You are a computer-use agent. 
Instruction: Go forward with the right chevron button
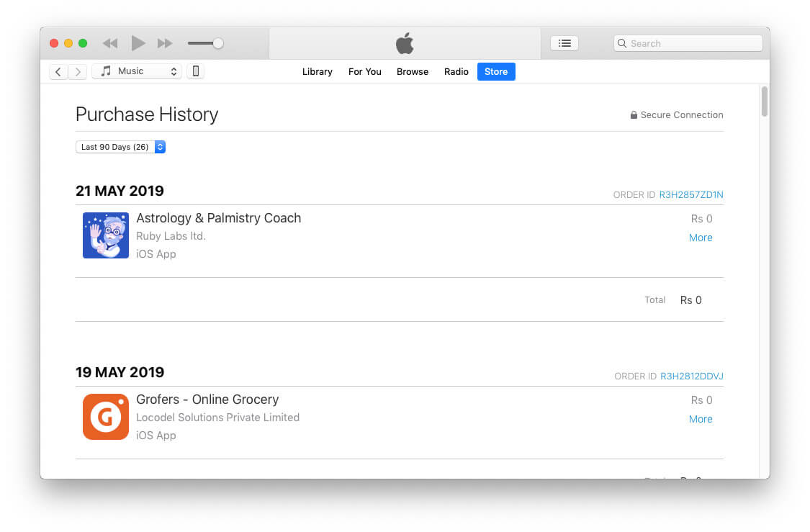pyautogui.click(x=78, y=72)
